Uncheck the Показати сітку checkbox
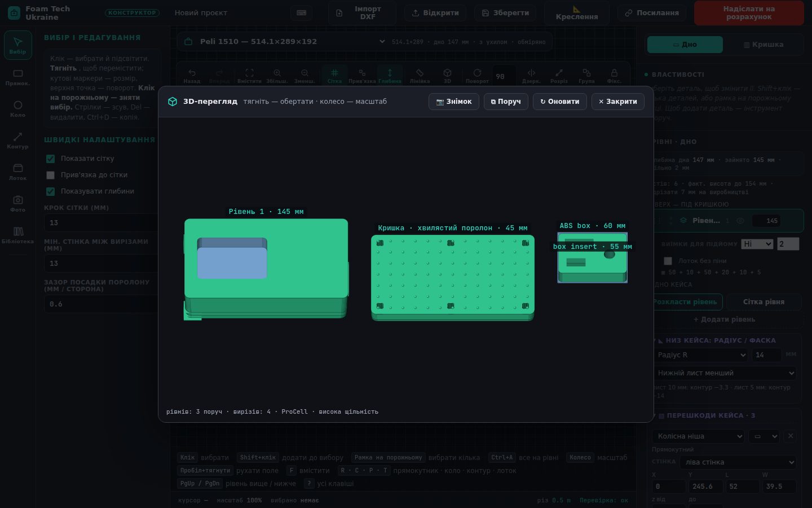This screenshot has height=508, width=812. click(x=50, y=159)
